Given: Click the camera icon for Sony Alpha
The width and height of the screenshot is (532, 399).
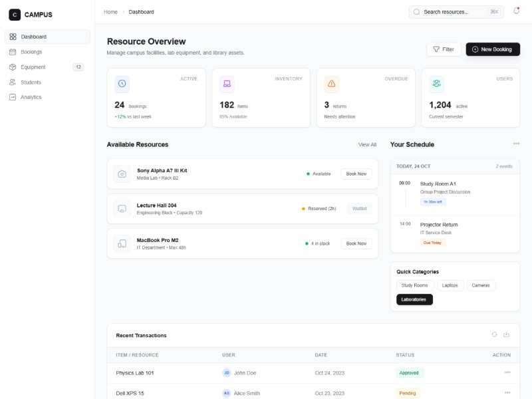Looking at the screenshot, I should point(122,174).
